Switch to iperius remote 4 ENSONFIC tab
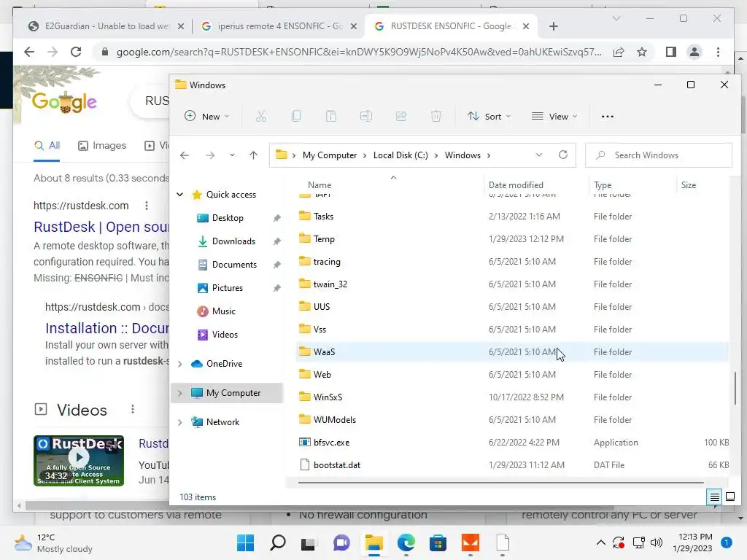747x560 pixels. 279,26
